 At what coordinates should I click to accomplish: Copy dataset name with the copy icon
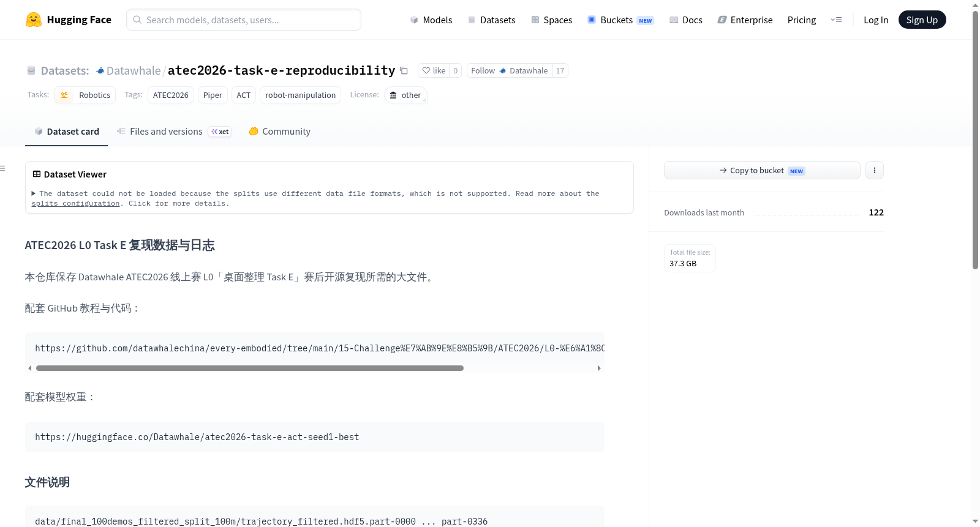404,70
